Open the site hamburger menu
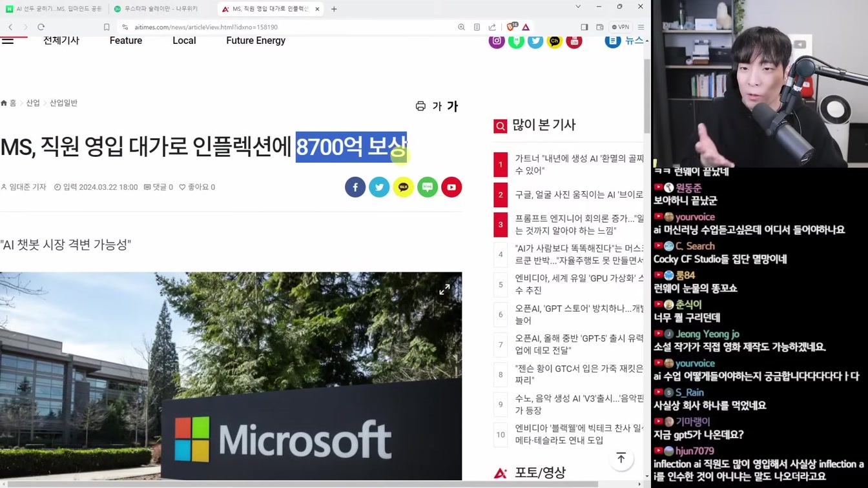868x488 pixels. click(8, 41)
